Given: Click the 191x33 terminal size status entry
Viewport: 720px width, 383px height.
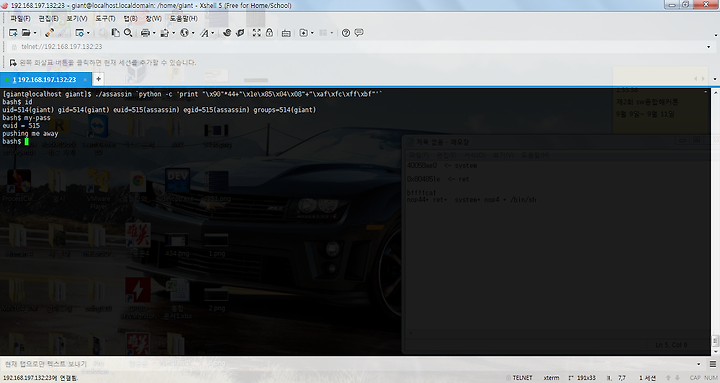Looking at the screenshot, I should click(586, 378).
